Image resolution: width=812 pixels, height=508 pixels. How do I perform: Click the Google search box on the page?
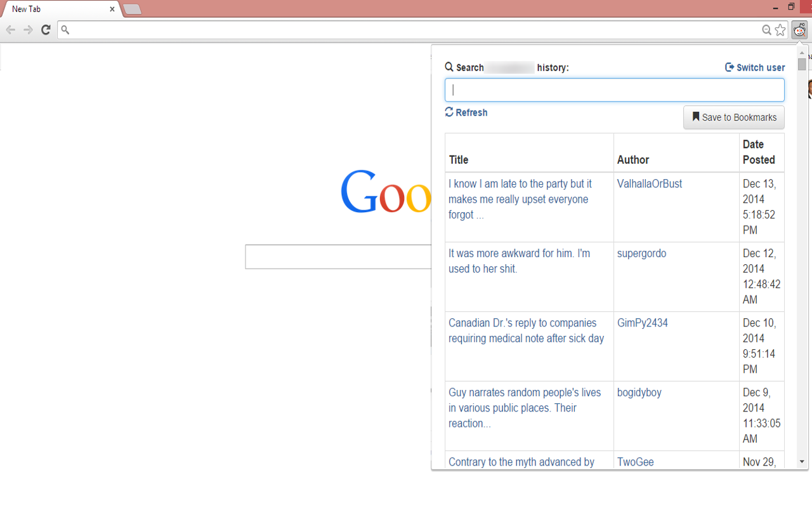[338, 257]
